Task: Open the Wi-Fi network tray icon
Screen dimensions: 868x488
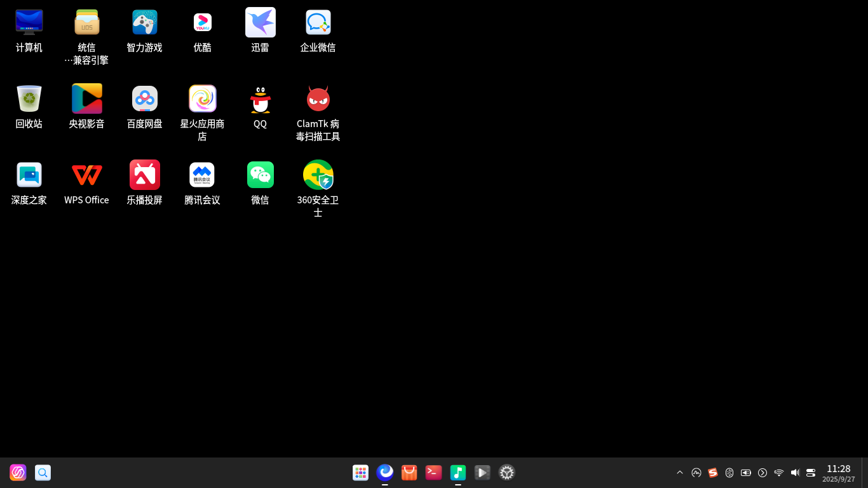Action: (779, 473)
